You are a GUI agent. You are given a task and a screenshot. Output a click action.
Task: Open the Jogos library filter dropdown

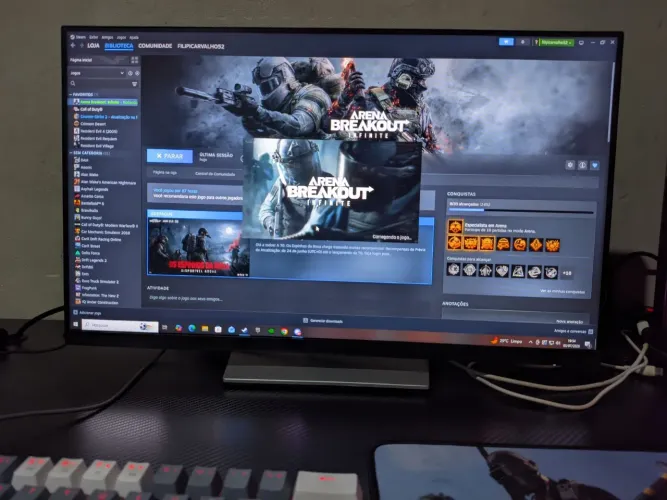(97, 73)
